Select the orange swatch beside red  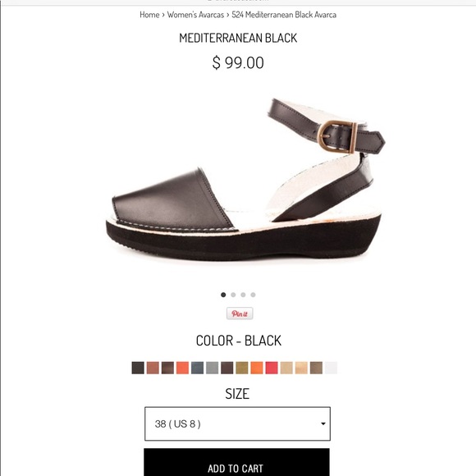257,368
